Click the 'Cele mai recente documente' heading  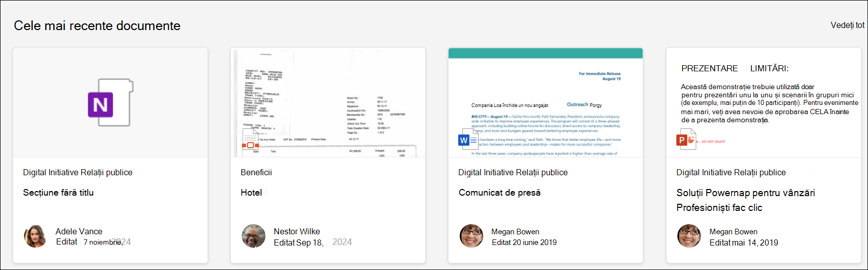point(97,25)
